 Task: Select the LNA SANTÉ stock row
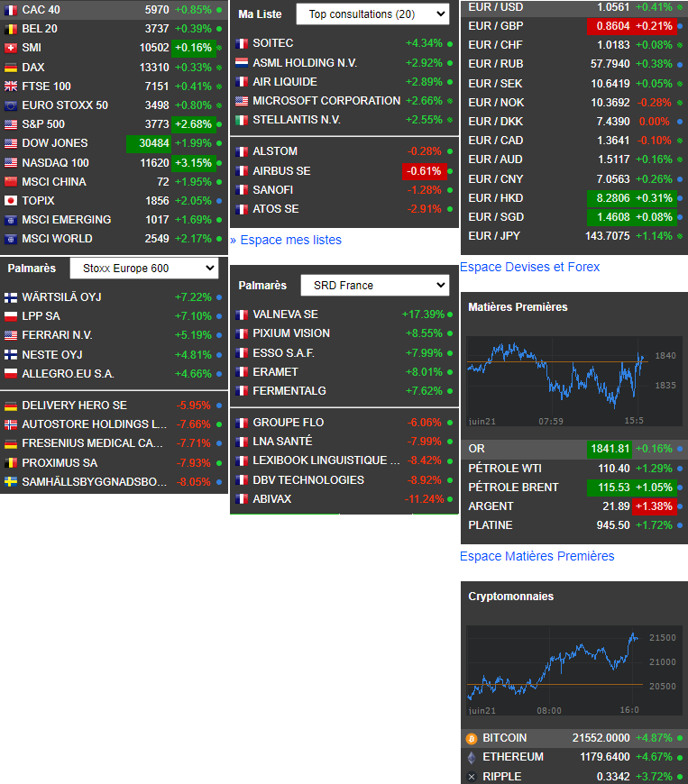click(344, 442)
